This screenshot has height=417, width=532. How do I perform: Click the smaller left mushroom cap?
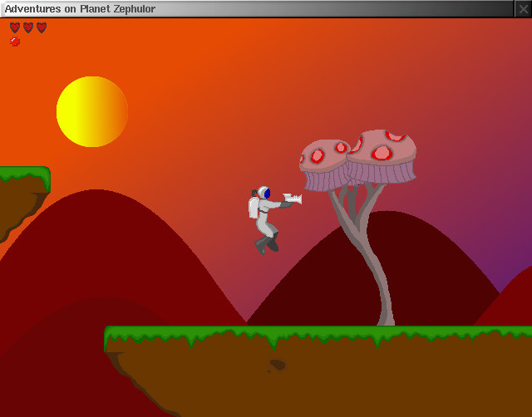coord(324,165)
